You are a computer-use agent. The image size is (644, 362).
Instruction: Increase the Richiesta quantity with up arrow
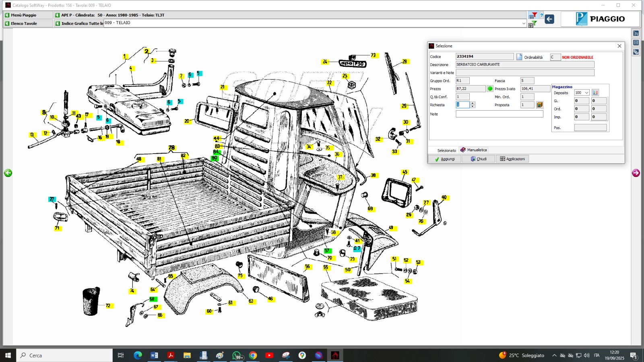coord(473,103)
